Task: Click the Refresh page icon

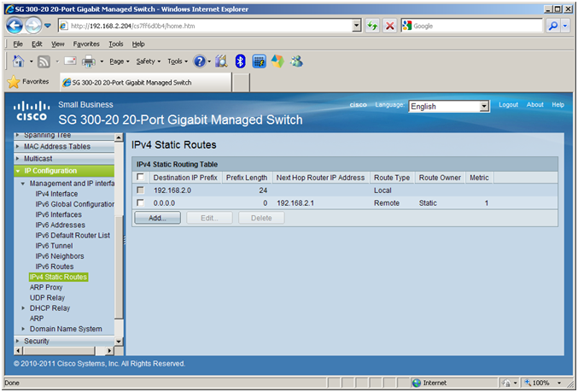Action: tap(372, 26)
